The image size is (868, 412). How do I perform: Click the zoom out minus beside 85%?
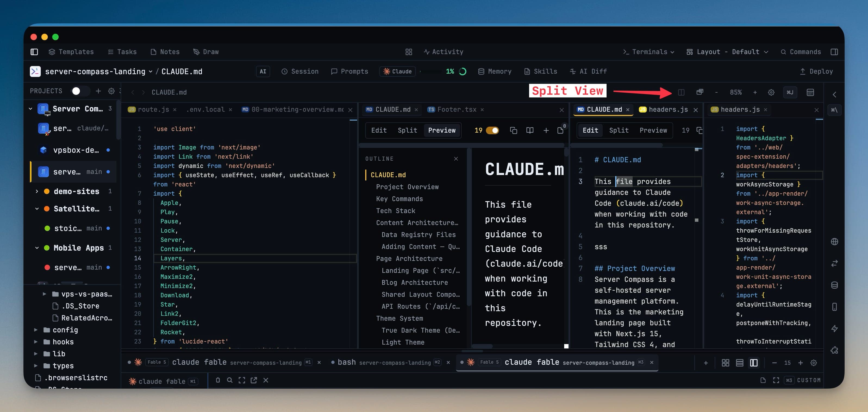click(x=716, y=92)
